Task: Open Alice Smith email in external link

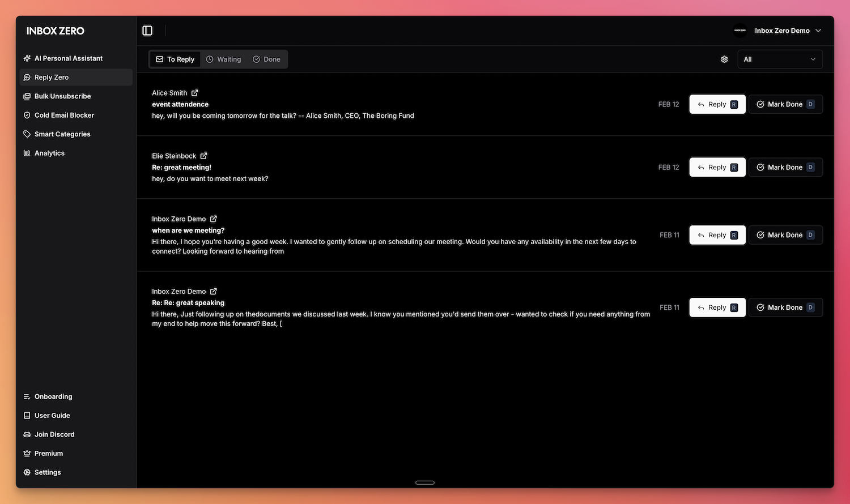Action: (x=195, y=93)
